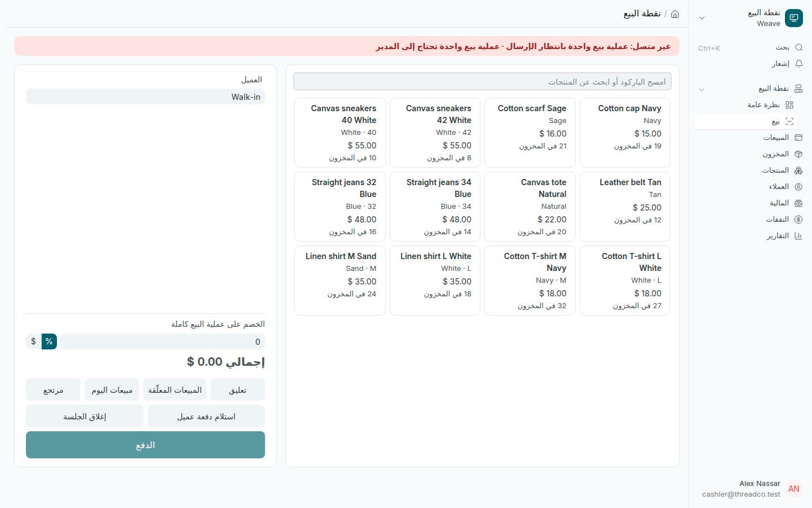
Task: Click the تعليق hold button
Action: click(x=237, y=389)
